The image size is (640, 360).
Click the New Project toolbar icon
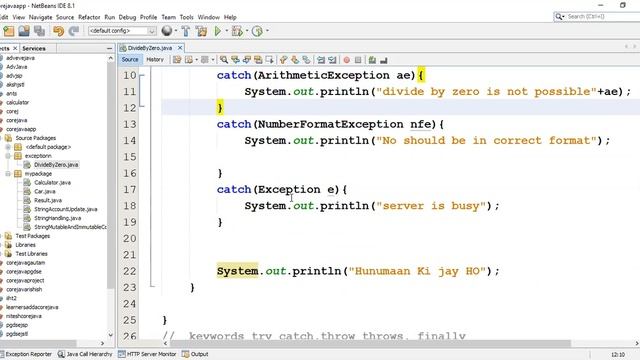pos(9,31)
